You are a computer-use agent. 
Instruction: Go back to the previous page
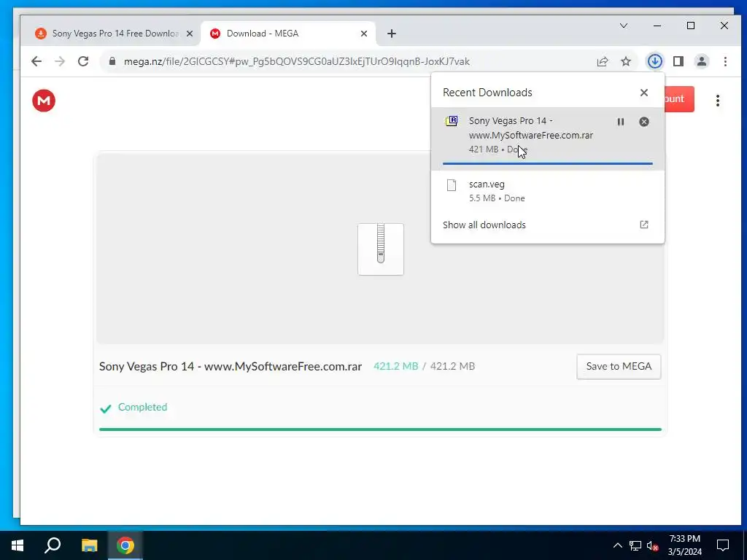(36, 61)
